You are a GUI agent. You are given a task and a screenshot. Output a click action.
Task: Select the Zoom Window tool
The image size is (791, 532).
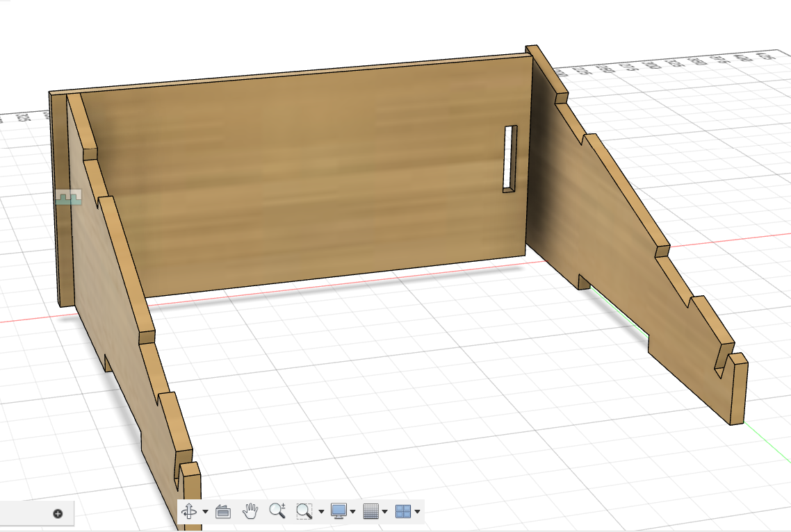(x=304, y=511)
